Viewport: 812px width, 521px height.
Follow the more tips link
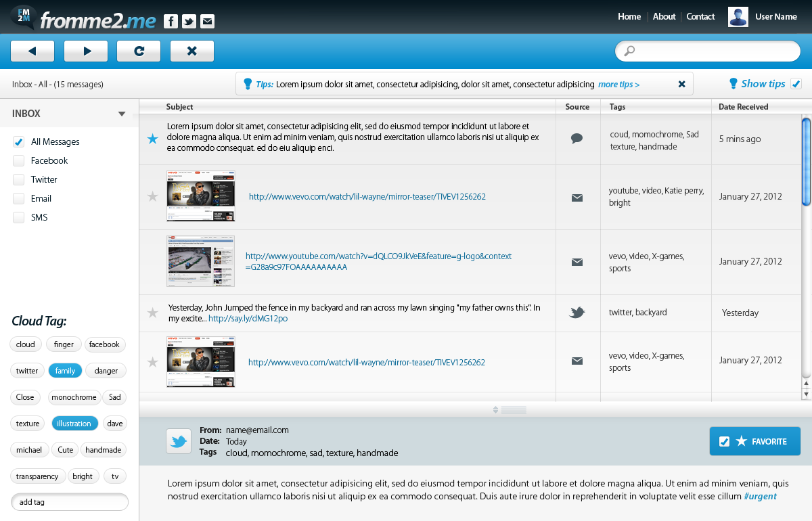pos(618,85)
